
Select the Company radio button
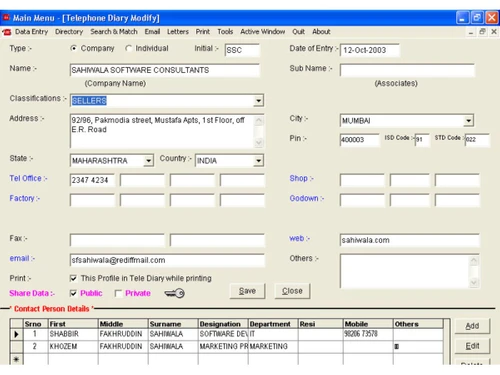tap(74, 48)
